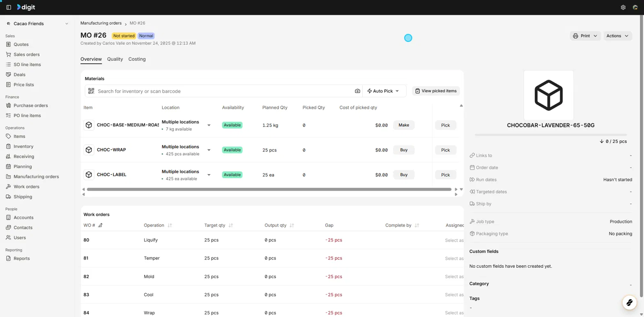Sort by Operation column arrows
Viewport: 644px width, 317px height.
(x=170, y=225)
